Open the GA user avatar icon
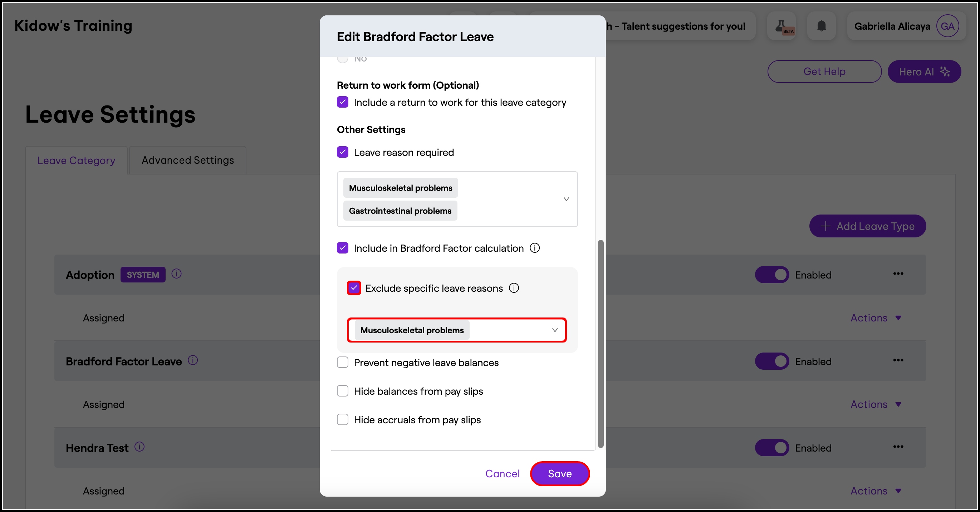The height and width of the screenshot is (512, 980). [x=947, y=26]
